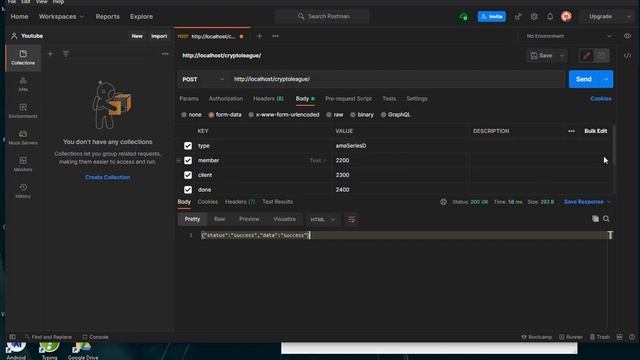This screenshot has width=640, height=360.
Task: Switch to the request Settings tab
Action: tap(417, 99)
